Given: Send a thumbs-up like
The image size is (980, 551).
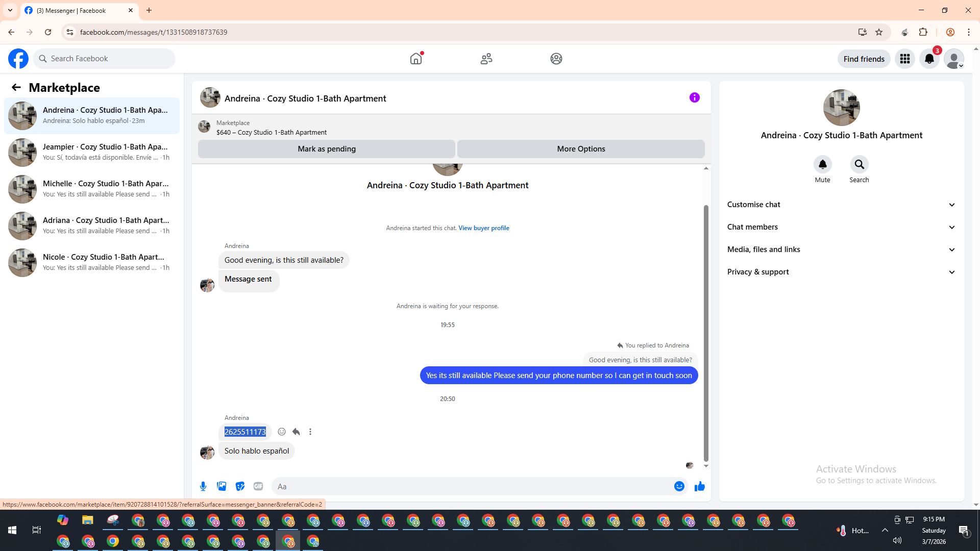Looking at the screenshot, I should pyautogui.click(x=699, y=486).
